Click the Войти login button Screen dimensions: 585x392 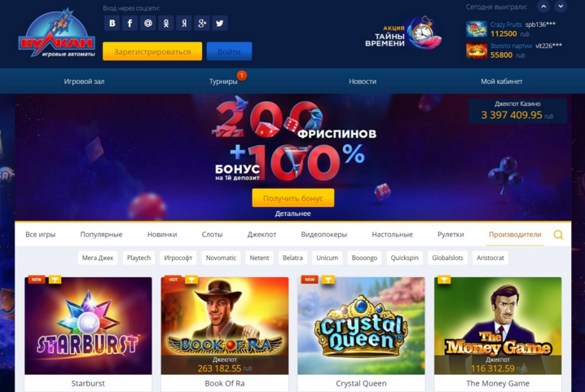(229, 51)
